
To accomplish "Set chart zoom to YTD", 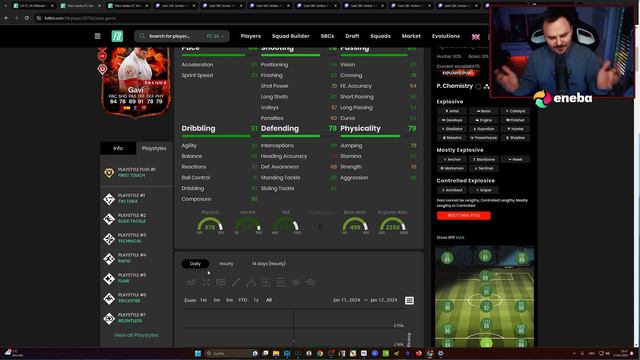I will click(x=243, y=300).
